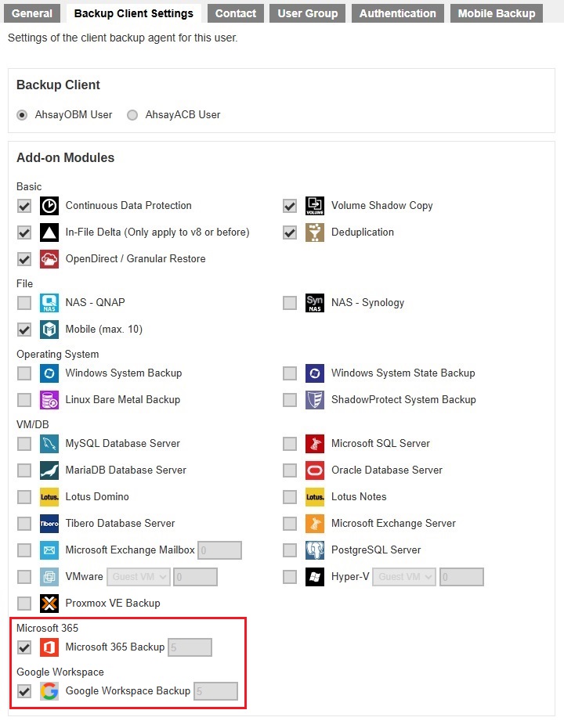
Task: Switch to the General tab
Action: (x=32, y=13)
